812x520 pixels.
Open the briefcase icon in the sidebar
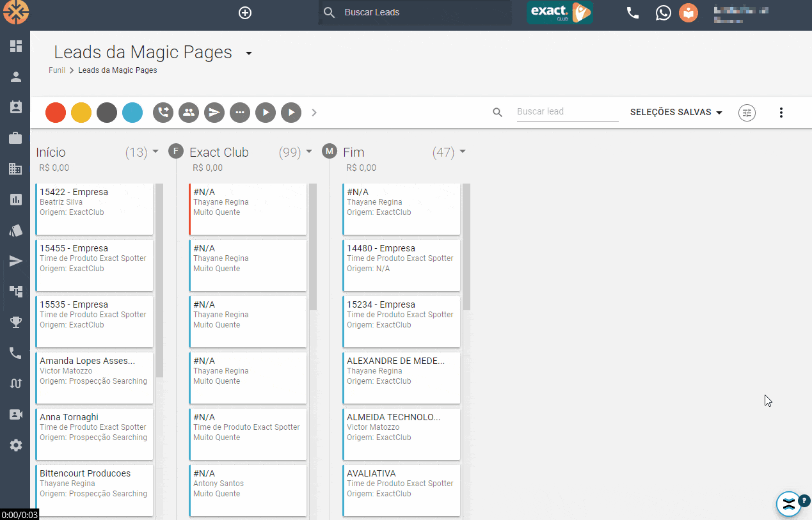(x=16, y=138)
